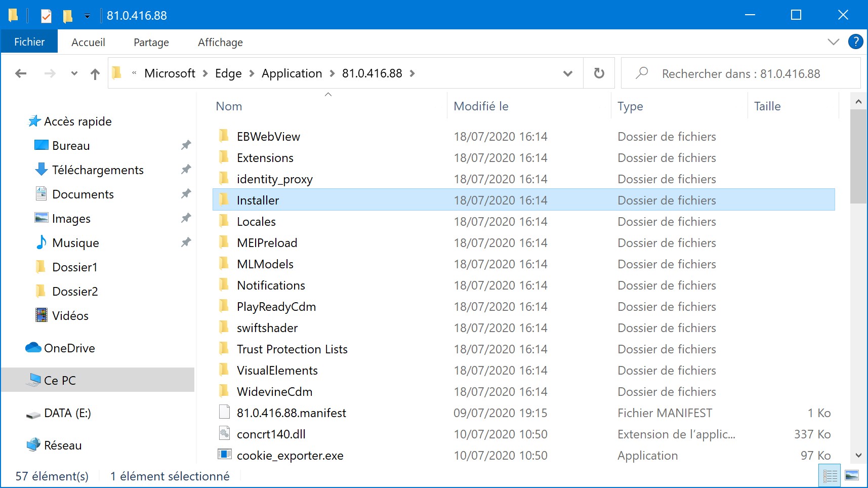This screenshot has height=488, width=868.
Task: Click the pin icon next to Bureau
Action: coord(186,145)
